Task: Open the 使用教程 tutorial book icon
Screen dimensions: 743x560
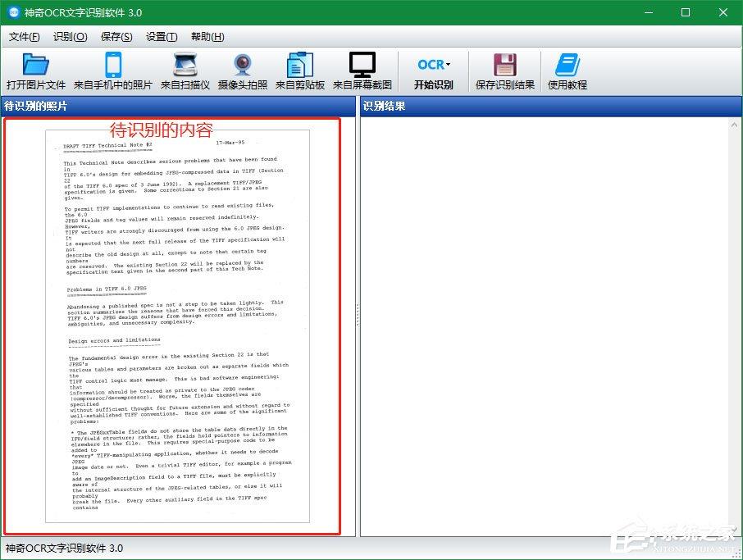Action: tap(568, 65)
